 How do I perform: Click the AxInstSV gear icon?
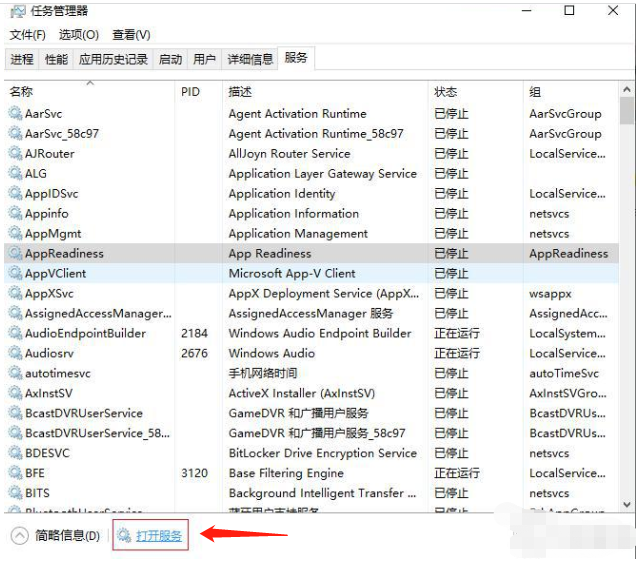point(15,393)
